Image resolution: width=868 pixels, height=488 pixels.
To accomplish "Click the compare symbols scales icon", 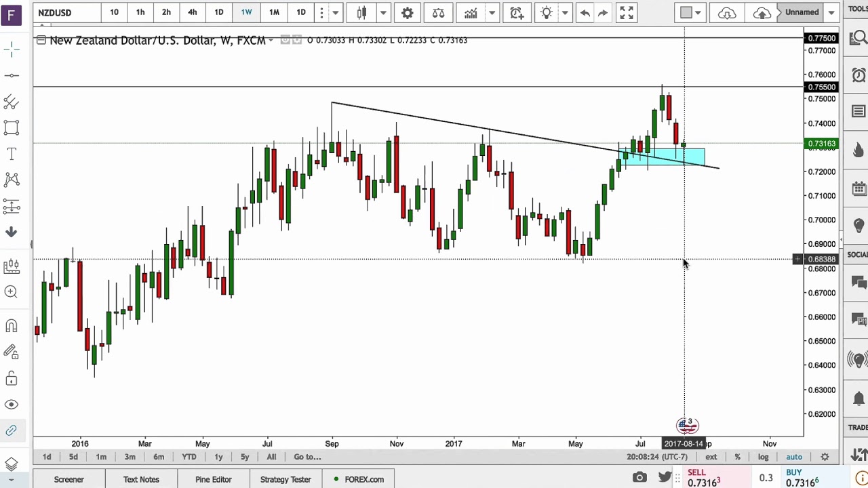I will click(439, 12).
